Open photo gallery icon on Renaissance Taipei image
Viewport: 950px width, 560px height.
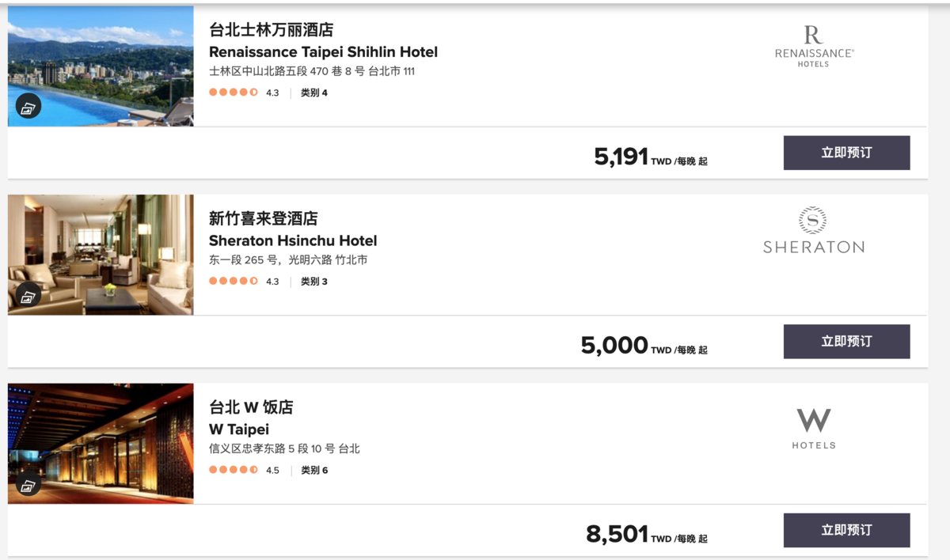pos(28,107)
